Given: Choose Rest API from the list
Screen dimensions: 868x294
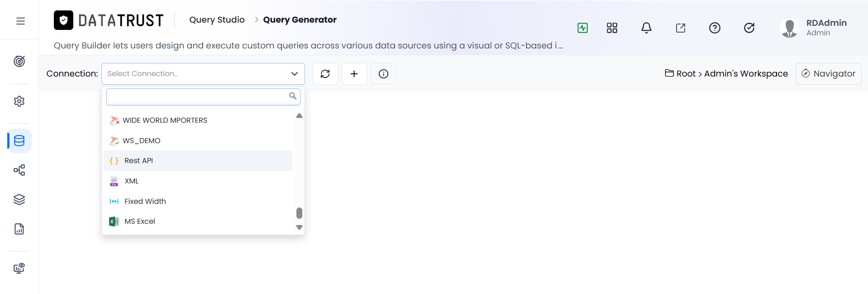Looking at the screenshot, I should coord(198,161).
